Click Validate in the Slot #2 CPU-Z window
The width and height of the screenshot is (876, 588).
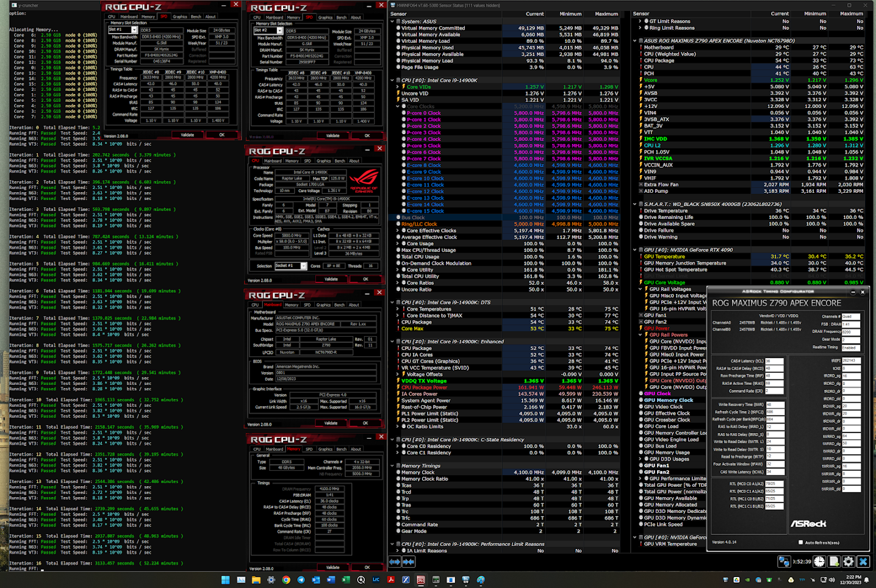tap(332, 135)
